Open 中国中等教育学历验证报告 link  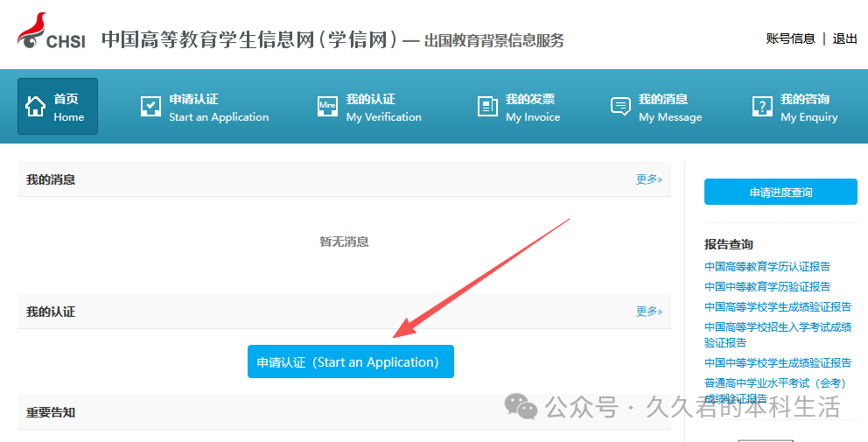tap(767, 287)
